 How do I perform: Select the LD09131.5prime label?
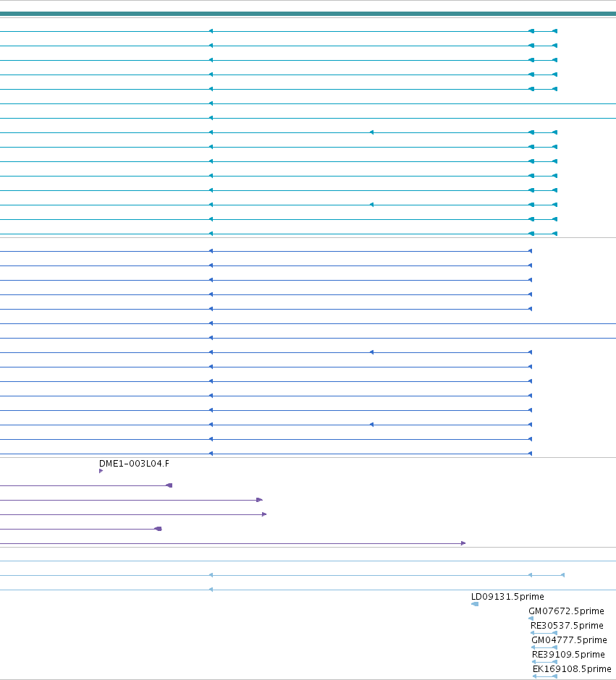(507, 597)
